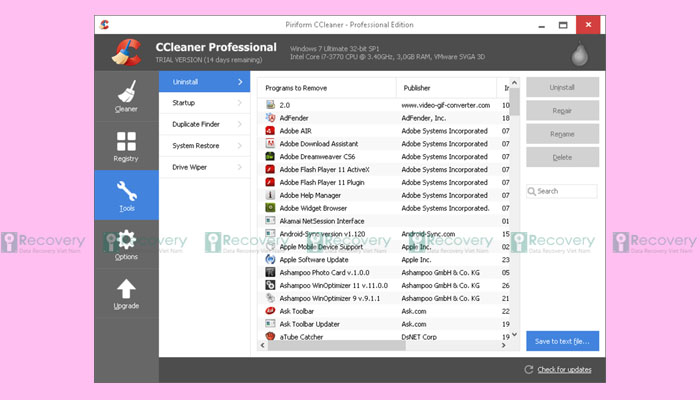Click the DsNET Corp publisher cell
Screen dimensions: 700x400
click(419, 337)
